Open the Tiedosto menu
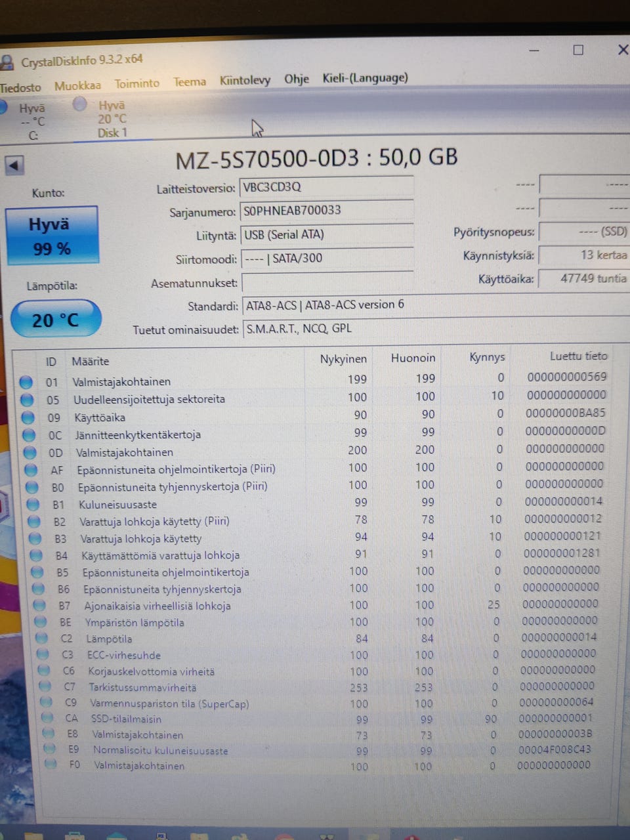The height and width of the screenshot is (840, 630). point(20,87)
